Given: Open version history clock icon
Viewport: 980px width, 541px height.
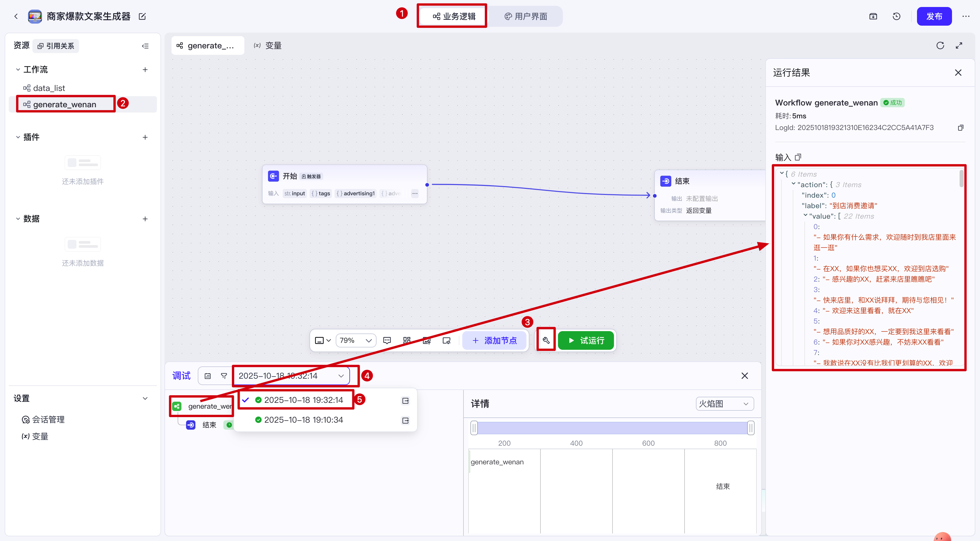Looking at the screenshot, I should pyautogui.click(x=896, y=16).
